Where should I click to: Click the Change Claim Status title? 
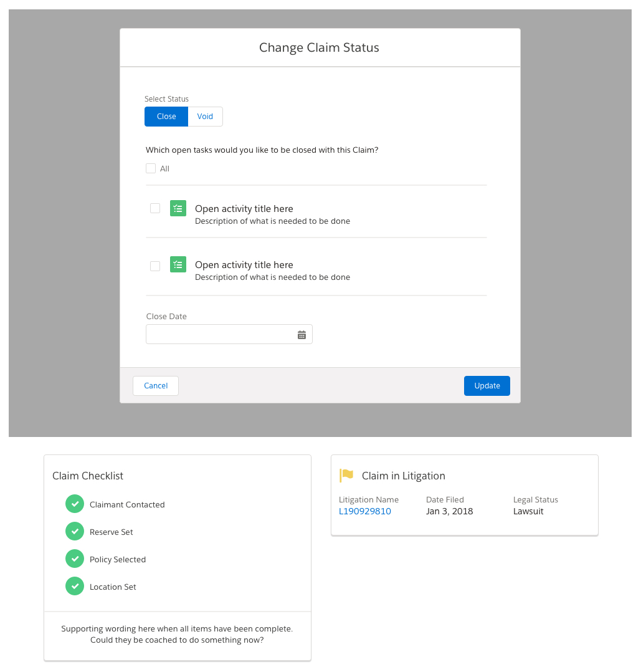pos(319,47)
